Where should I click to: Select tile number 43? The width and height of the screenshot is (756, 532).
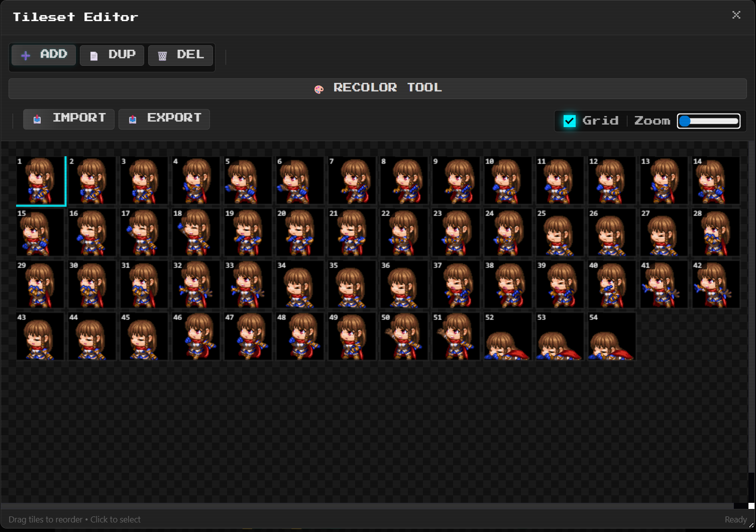(40, 337)
